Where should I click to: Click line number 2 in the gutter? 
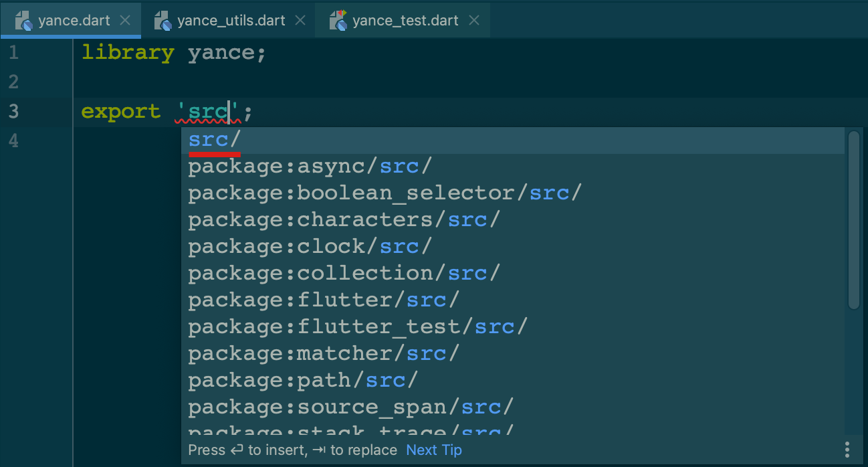14,82
